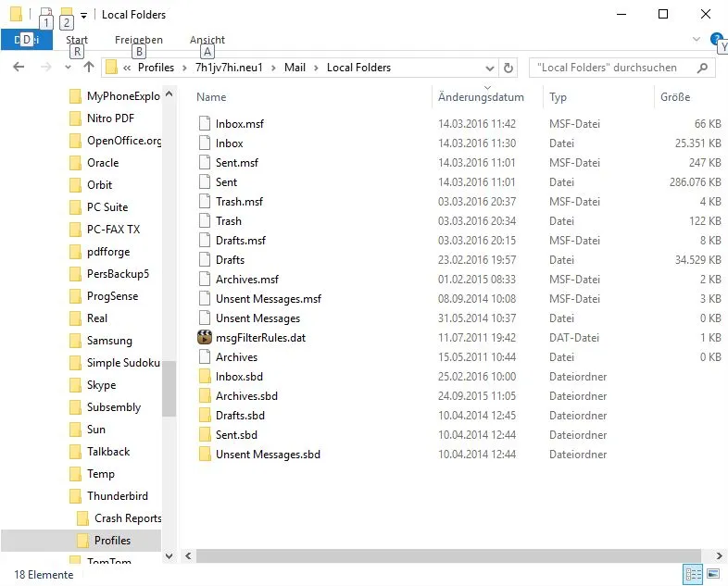Go up one folder level
The image size is (728, 586).
click(x=89, y=68)
